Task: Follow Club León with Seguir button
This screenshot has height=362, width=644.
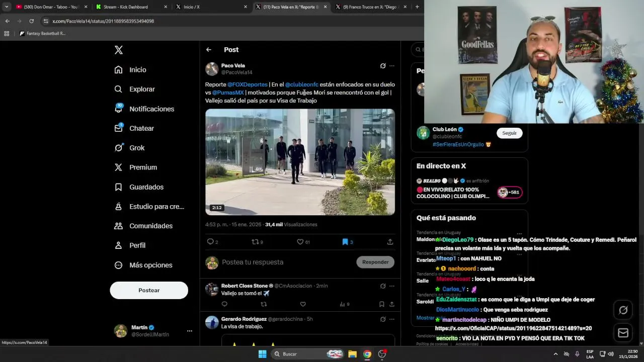Action: pos(509,133)
